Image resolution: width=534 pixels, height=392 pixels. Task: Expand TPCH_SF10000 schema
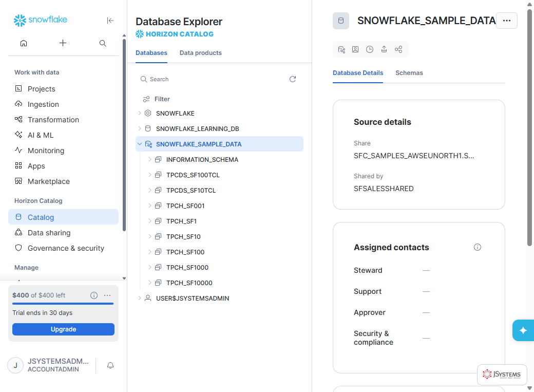tap(149, 283)
